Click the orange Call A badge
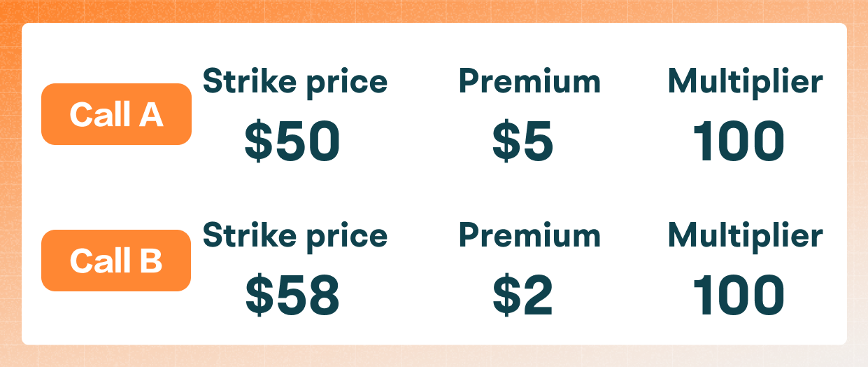 (116, 114)
